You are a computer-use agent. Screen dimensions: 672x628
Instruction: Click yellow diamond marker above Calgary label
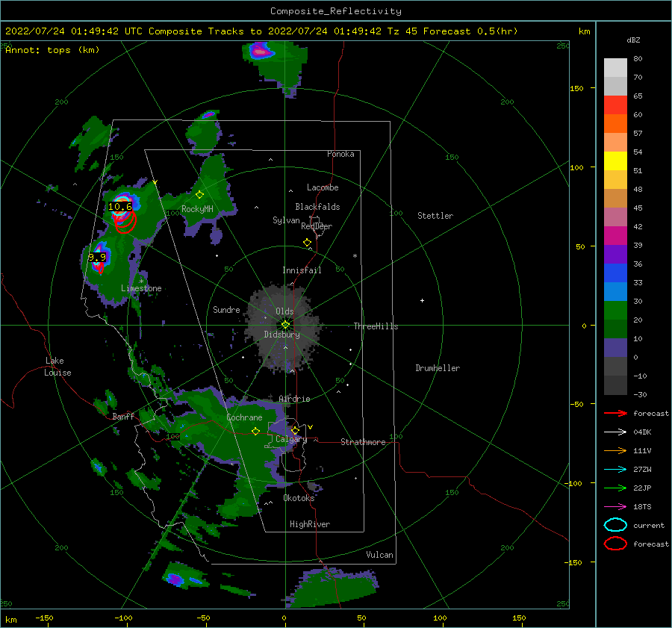click(x=295, y=430)
